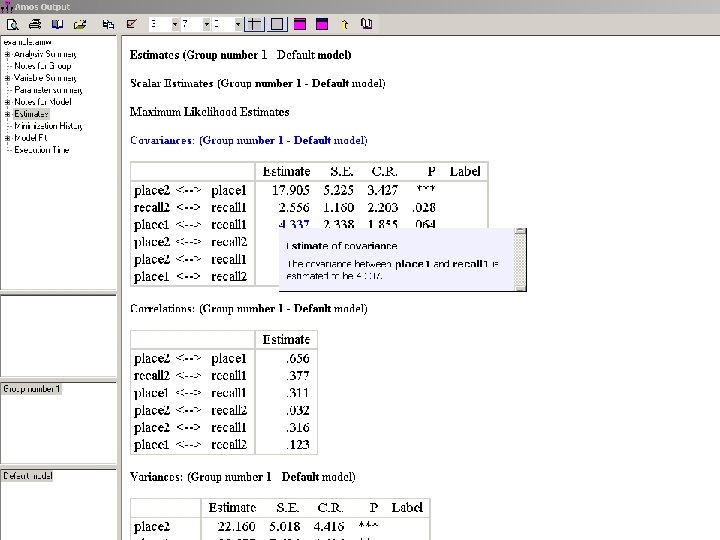The width and height of the screenshot is (720, 540).
Task: Select Execution Time in the tree
Action: click(x=41, y=150)
